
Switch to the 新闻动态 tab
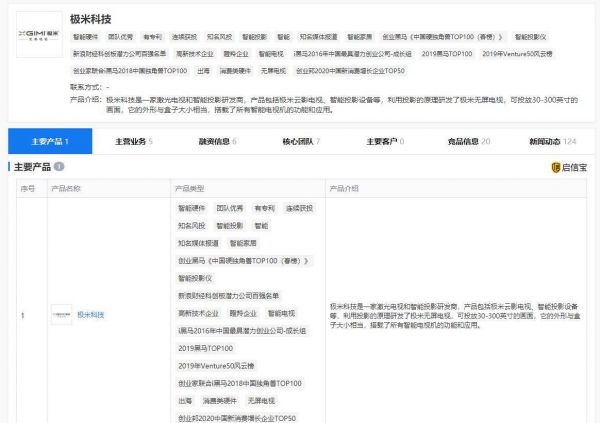click(x=552, y=141)
